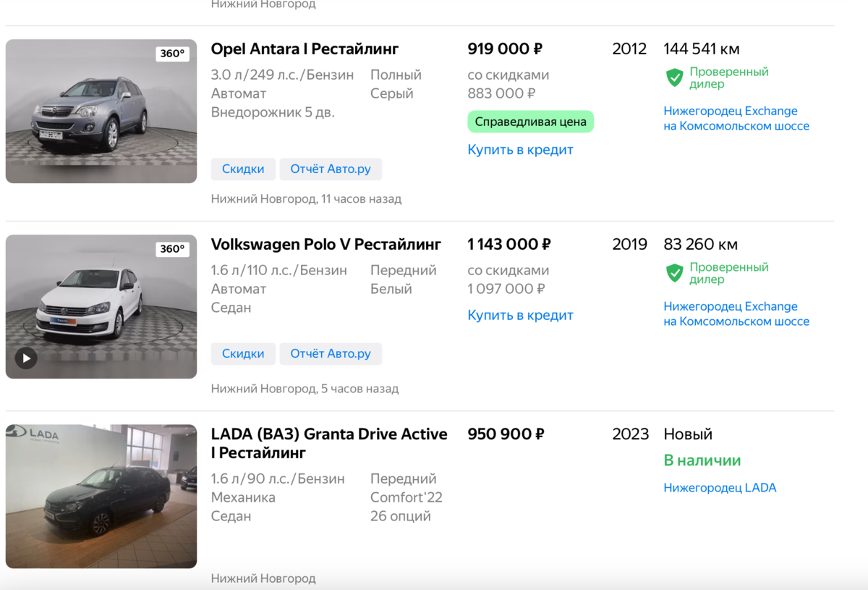Click Белый color text on Volkswagen listing
The width and height of the screenshot is (868, 590).
pyautogui.click(x=391, y=289)
